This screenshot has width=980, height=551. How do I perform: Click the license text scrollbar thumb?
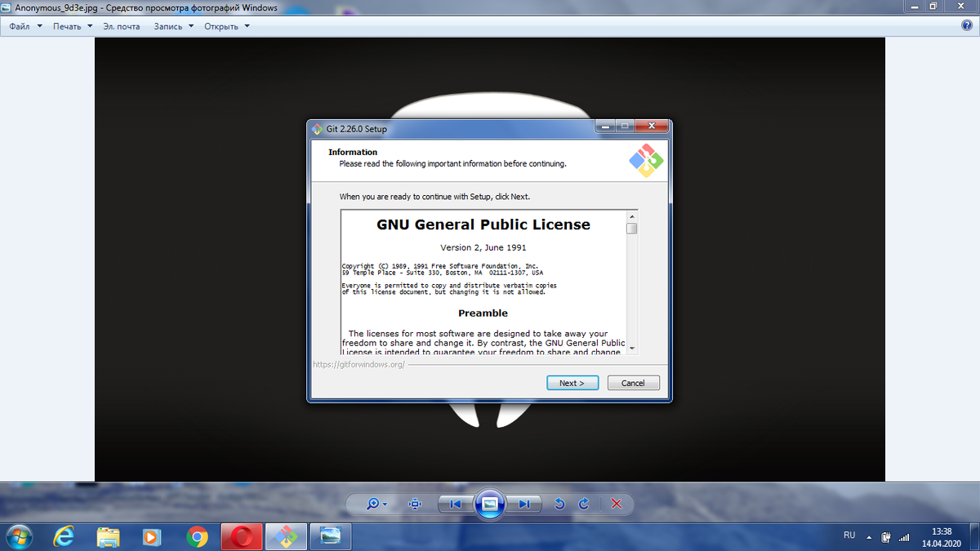(x=631, y=229)
